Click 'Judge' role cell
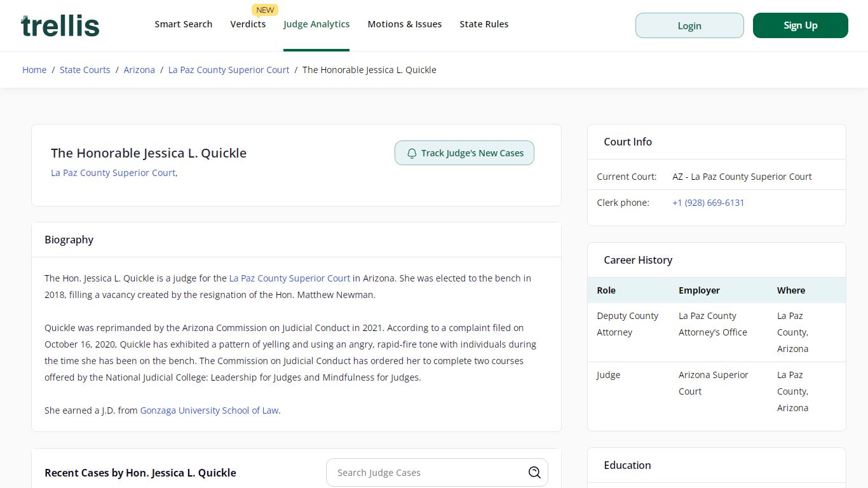 [608, 375]
